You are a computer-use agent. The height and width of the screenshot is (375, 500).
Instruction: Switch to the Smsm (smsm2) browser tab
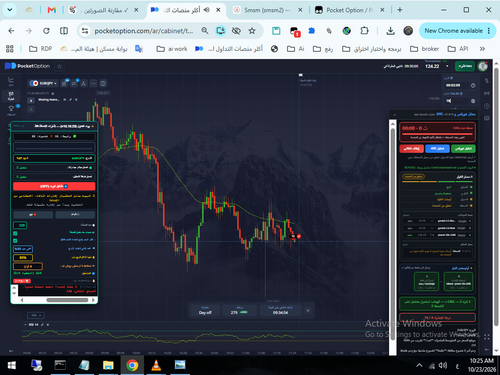click(267, 10)
